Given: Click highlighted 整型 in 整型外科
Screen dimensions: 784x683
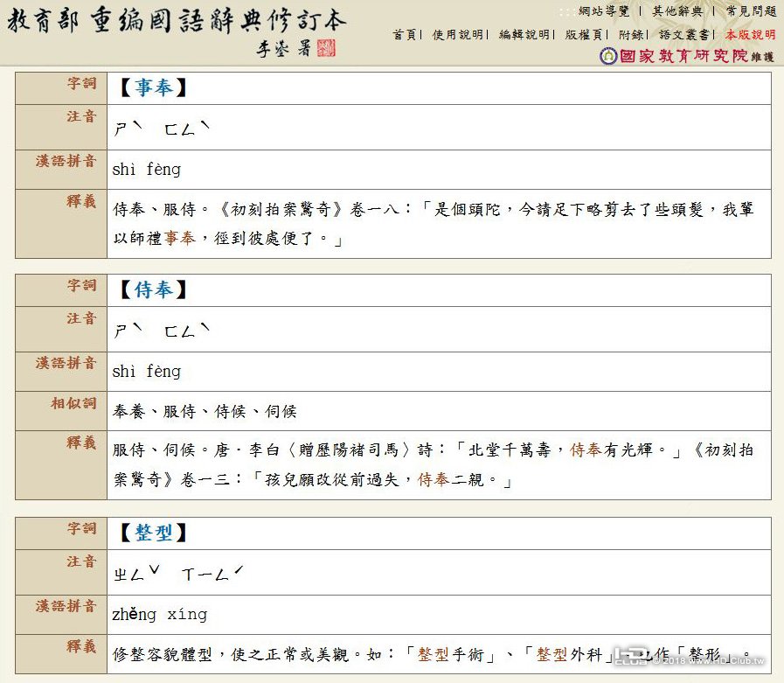Looking at the screenshot, I should [x=552, y=654].
